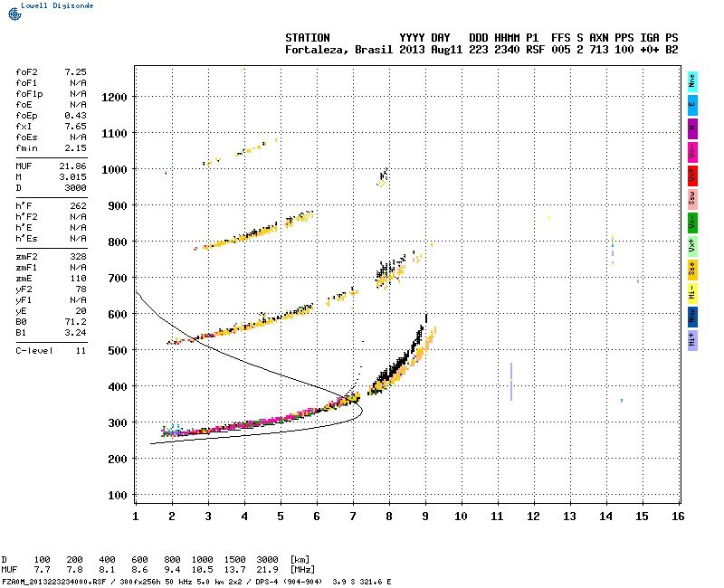Click the year 2013 in header
The image size is (724, 588).
pos(412,50)
